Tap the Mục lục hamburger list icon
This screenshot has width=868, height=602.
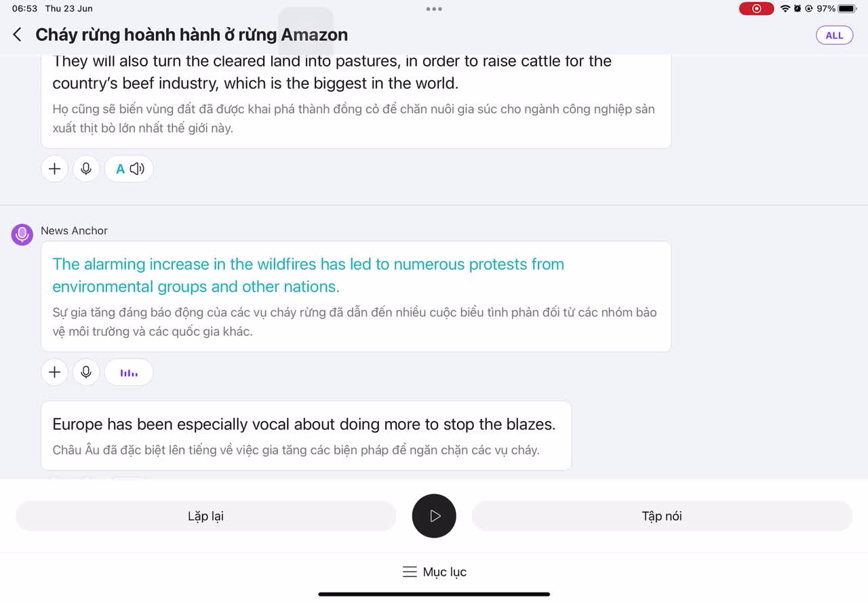pos(410,571)
